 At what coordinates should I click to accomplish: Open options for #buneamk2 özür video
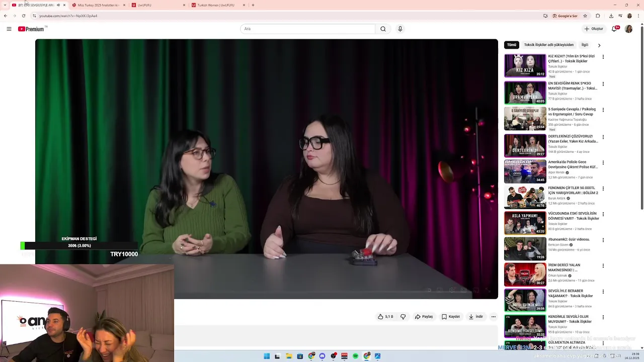[x=603, y=240]
